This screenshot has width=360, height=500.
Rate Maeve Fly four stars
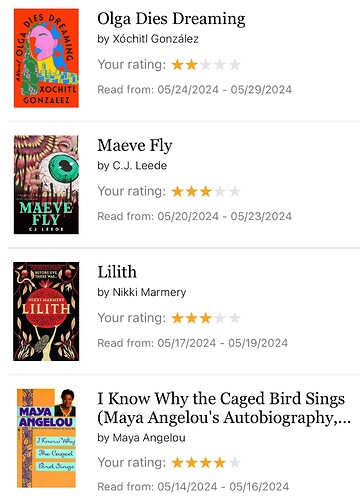tap(220, 191)
